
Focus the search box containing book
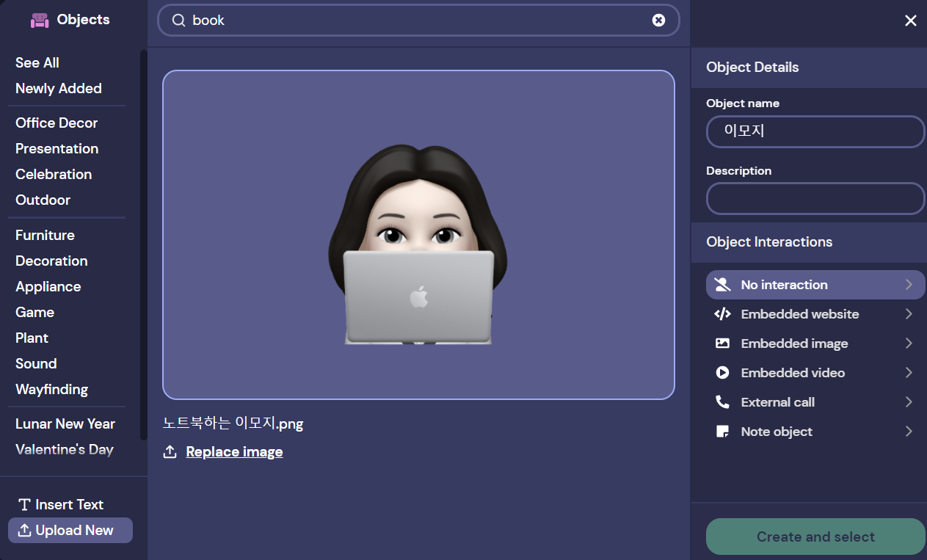pyautogui.click(x=418, y=21)
